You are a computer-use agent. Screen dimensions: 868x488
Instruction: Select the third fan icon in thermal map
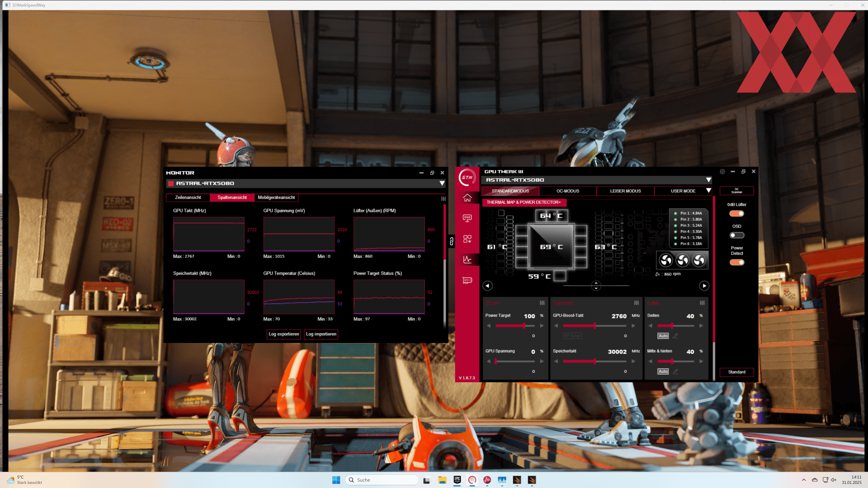click(699, 260)
